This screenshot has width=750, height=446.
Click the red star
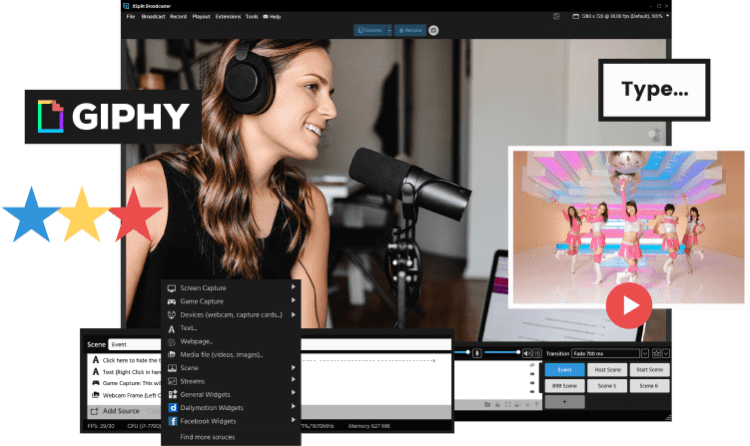pos(134,215)
